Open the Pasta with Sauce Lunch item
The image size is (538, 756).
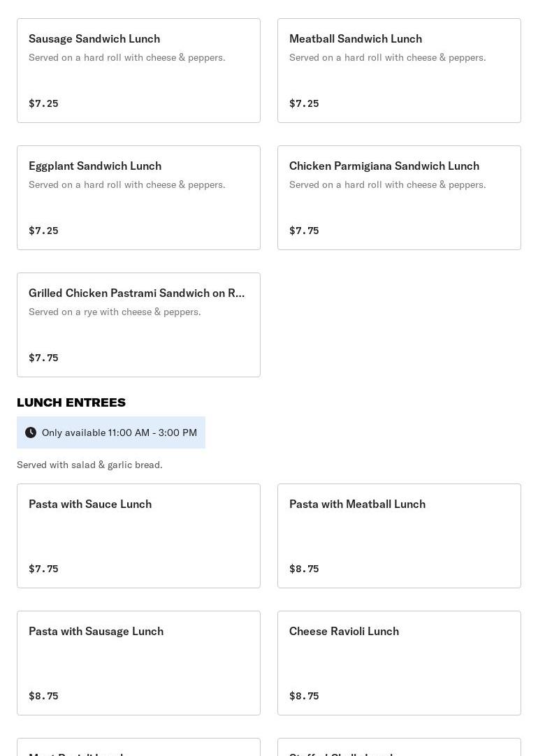pyautogui.click(x=138, y=536)
